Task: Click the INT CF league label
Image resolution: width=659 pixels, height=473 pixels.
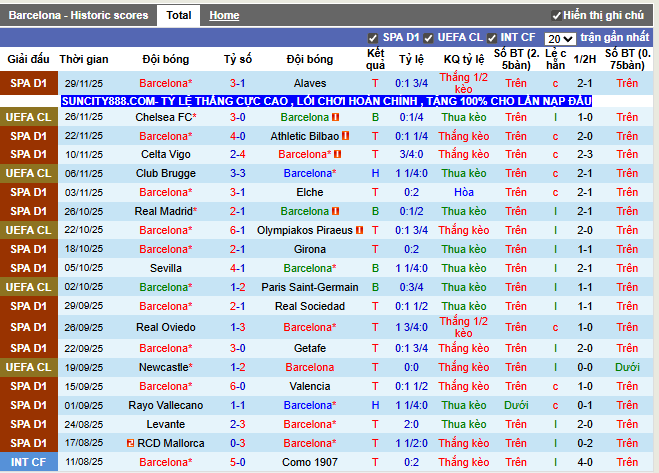Action: [x=29, y=462]
